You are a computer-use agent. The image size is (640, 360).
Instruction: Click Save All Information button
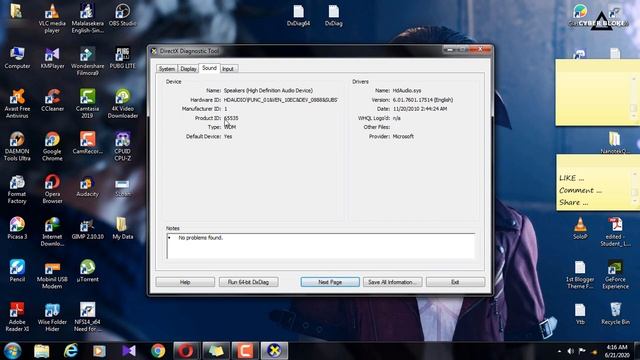[x=392, y=282]
